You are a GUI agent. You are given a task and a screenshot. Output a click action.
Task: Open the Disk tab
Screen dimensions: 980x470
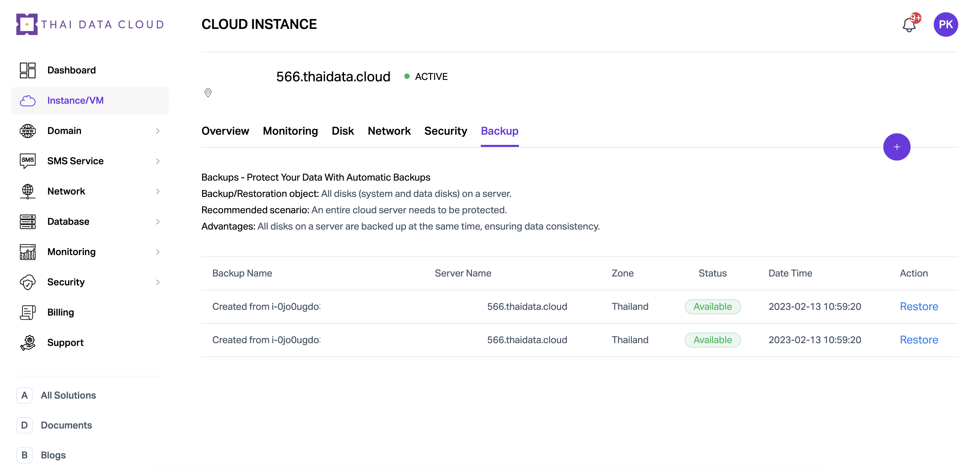[x=342, y=131]
